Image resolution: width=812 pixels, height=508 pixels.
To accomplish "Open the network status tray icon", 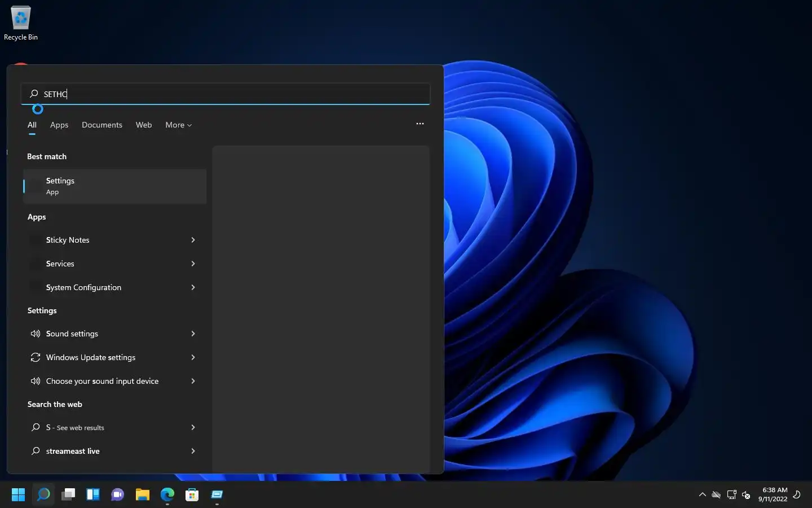I will (x=731, y=495).
